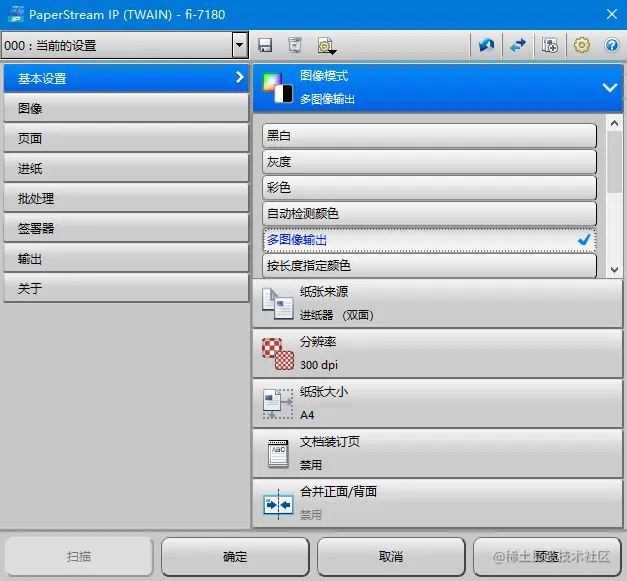Click the 图像模式 color mode icon
Image resolution: width=627 pixels, height=581 pixels.
(277, 88)
